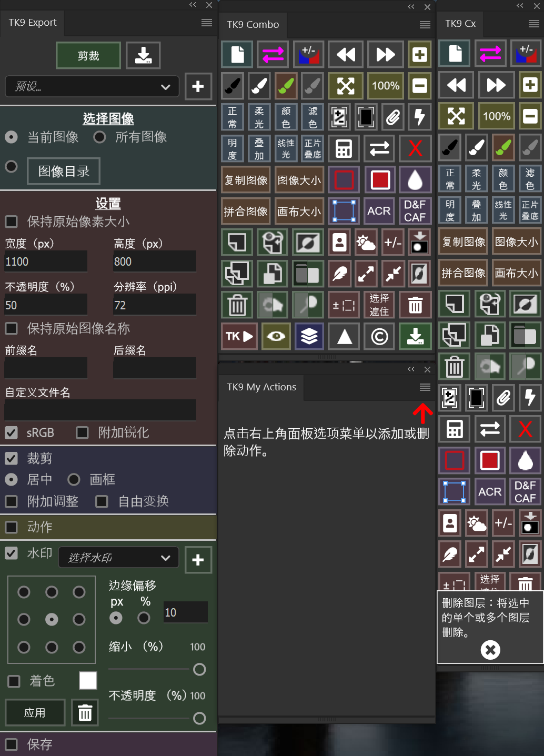Open the TK9 My Actions panel options menu
544x756 pixels.
pyautogui.click(x=424, y=387)
